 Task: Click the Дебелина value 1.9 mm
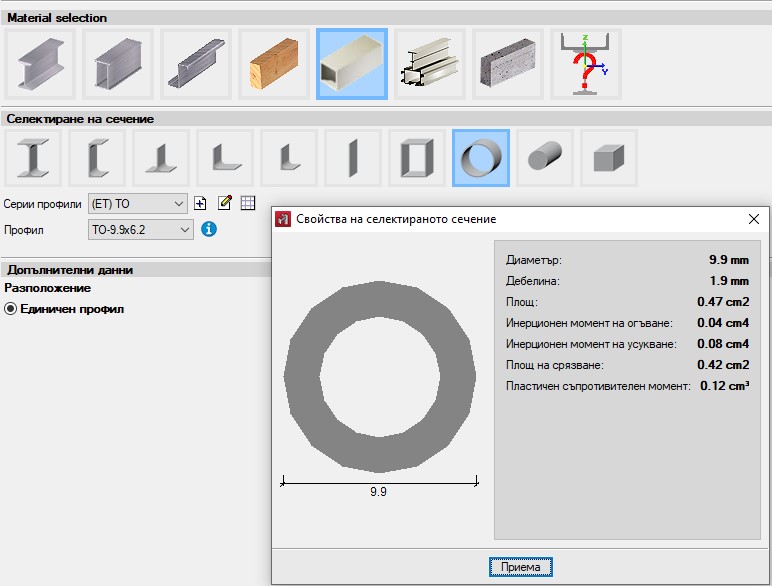(x=729, y=281)
